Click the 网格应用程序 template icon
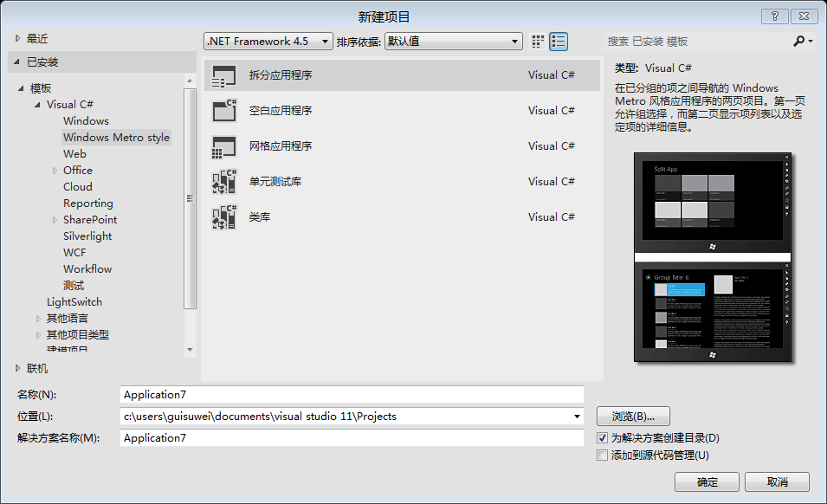This screenshot has width=827, height=504. coord(224,146)
